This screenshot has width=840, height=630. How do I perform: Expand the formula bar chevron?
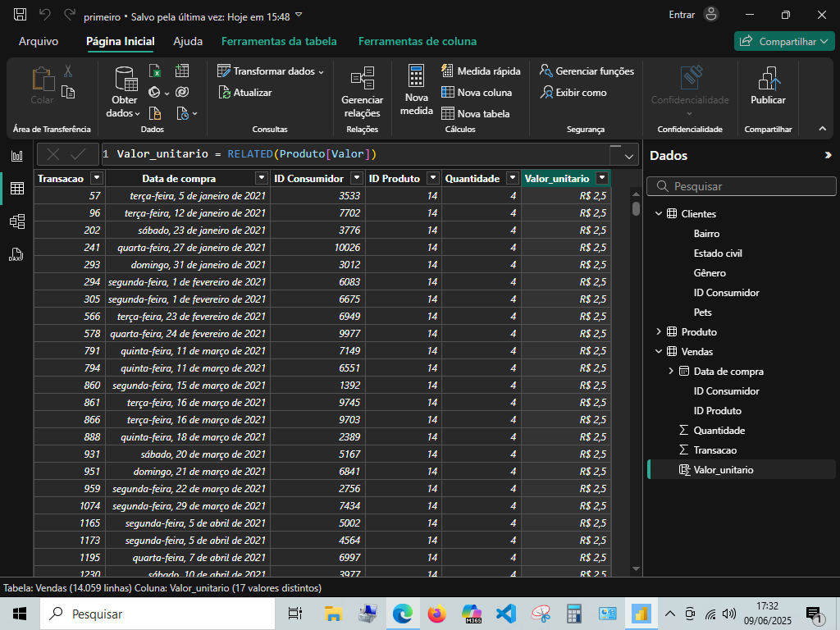tap(629, 157)
